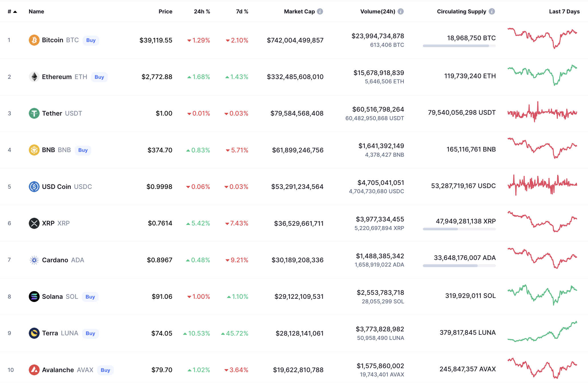
Task: Open Volume(24h) info tooltip icon
Action: (x=401, y=11)
